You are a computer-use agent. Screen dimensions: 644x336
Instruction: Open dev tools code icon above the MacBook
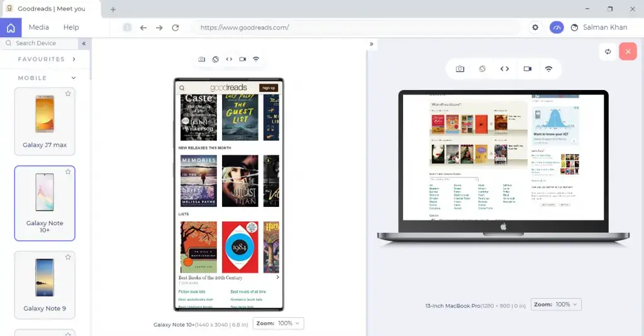pos(504,69)
